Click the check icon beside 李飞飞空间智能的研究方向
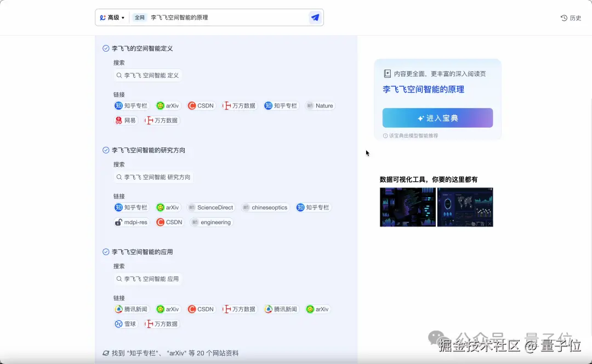592x364 pixels. tap(106, 150)
